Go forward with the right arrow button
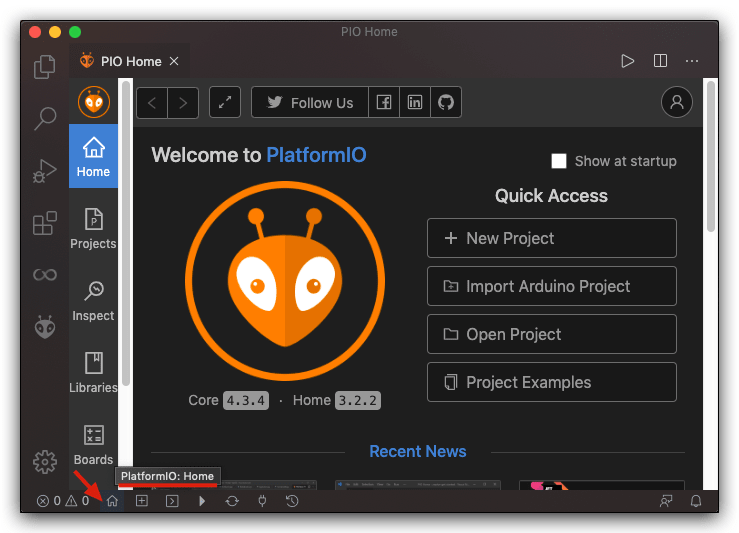The image size is (739, 533). (183, 102)
